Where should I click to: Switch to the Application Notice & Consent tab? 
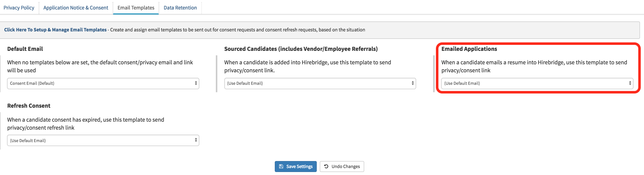(x=75, y=7)
